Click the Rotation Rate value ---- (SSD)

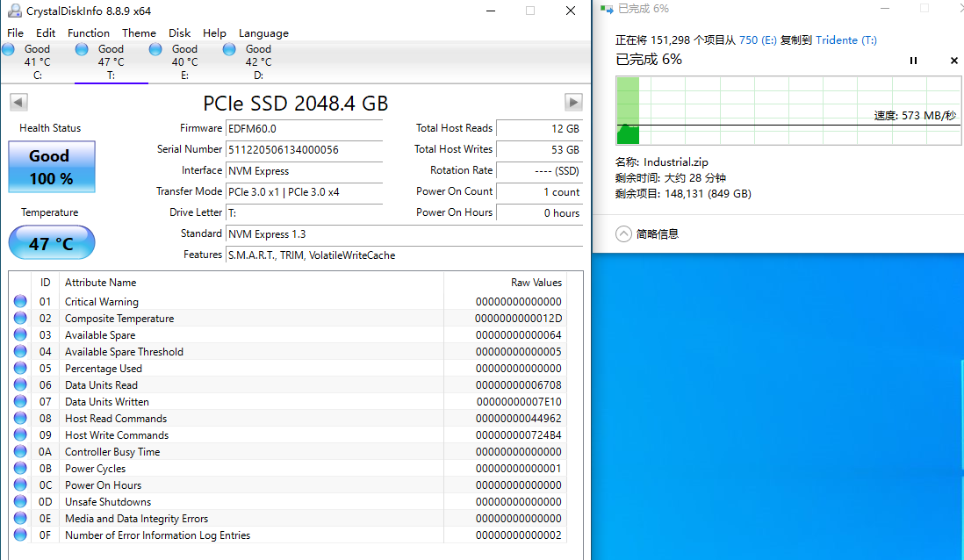[539, 171]
